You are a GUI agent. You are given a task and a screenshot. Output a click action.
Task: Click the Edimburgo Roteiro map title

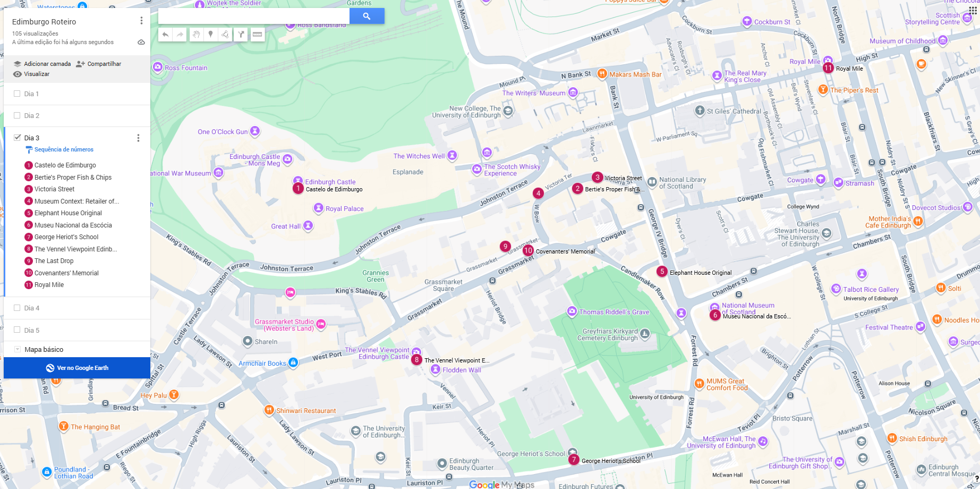(x=44, y=22)
